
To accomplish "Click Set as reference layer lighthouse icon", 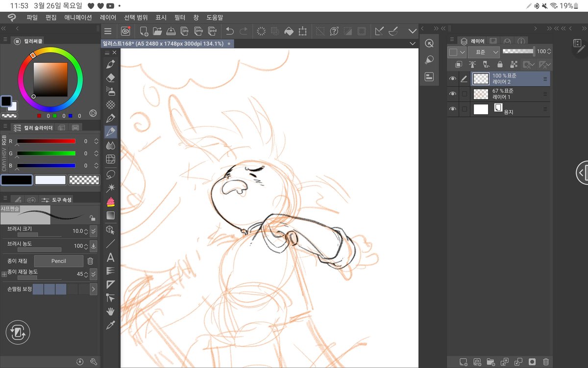I will 472,64.
